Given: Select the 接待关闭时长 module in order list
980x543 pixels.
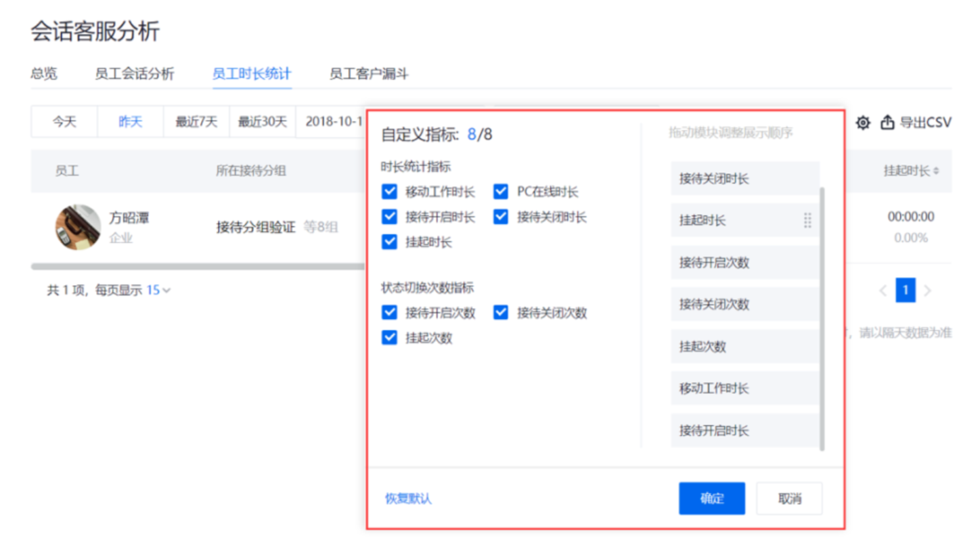Looking at the screenshot, I should tap(745, 179).
